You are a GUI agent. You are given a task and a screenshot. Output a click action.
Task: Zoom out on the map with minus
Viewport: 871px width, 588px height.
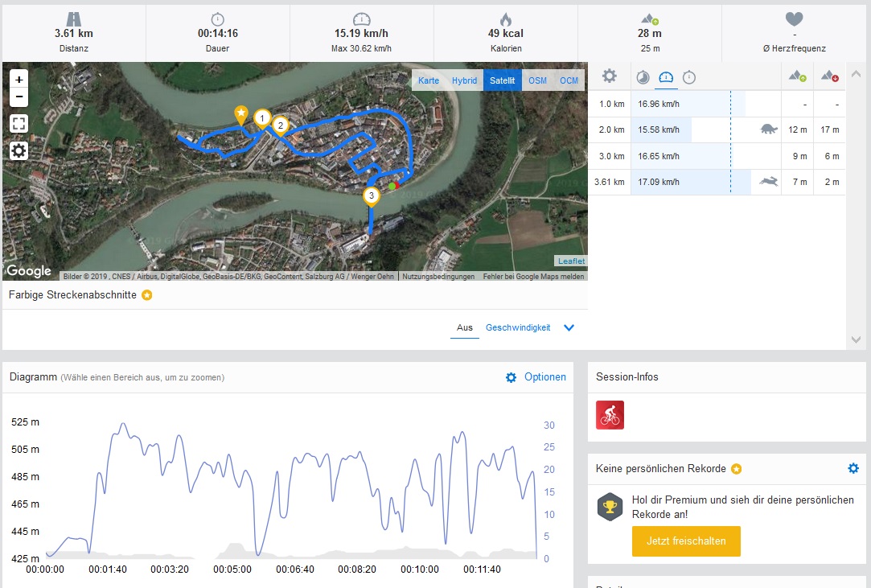coord(18,97)
